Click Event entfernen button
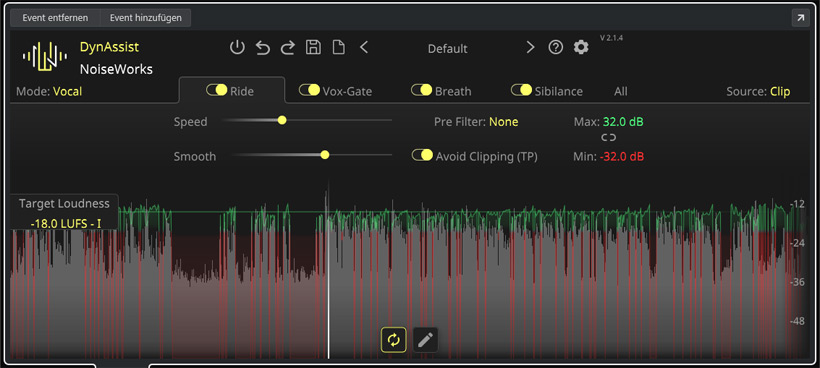820x368 pixels. click(x=55, y=18)
